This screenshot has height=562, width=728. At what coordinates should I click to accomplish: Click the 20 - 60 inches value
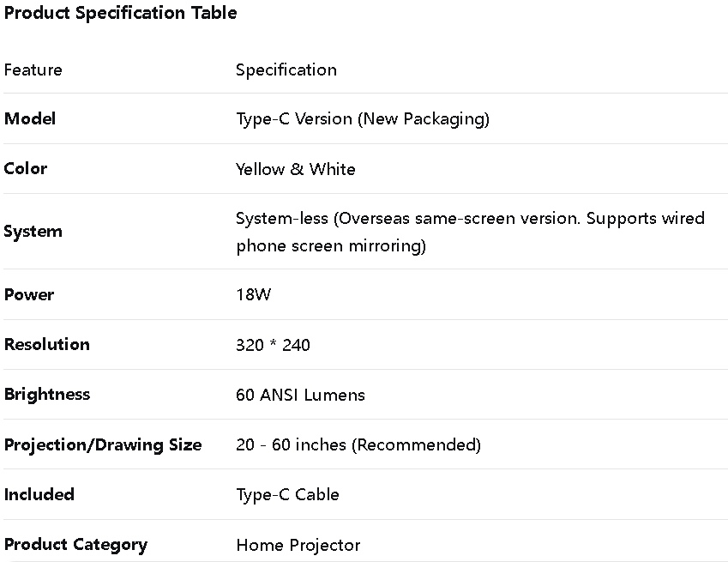(358, 444)
